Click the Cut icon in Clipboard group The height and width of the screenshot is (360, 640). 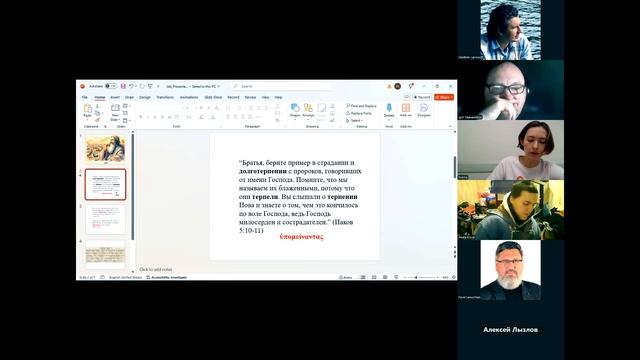click(97, 106)
